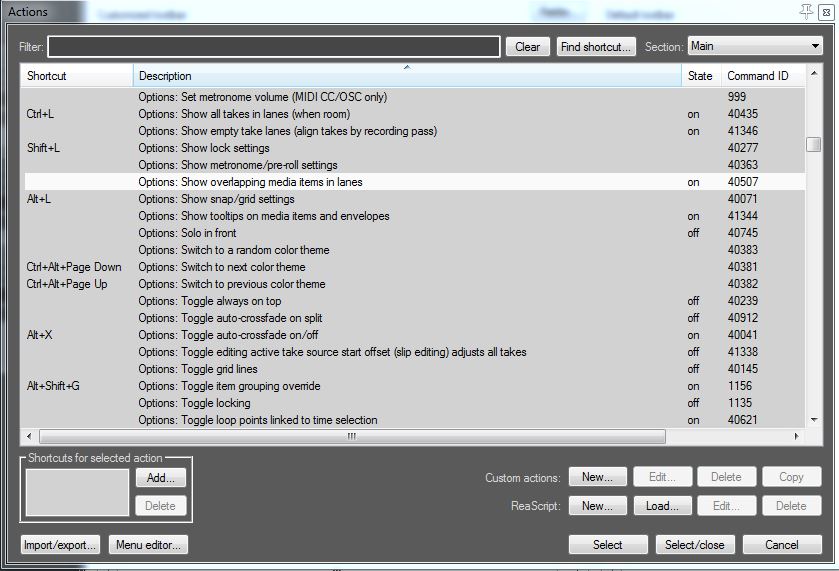This screenshot has width=839, height=571.
Task: Select 'Show overlapping media items in lanes'
Action: pyautogui.click(x=415, y=182)
